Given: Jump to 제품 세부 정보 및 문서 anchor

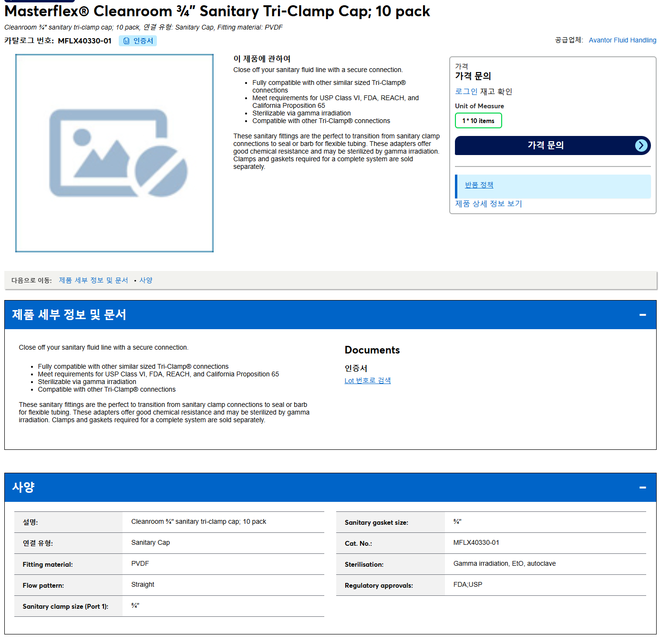Looking at the screenshot, I should click(x=93, y=280).
